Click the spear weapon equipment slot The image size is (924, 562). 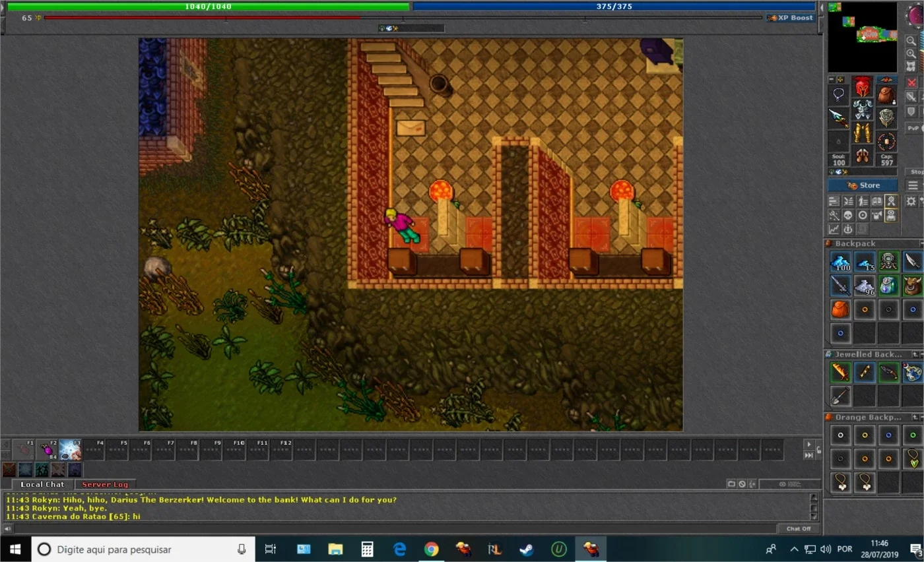[x=838, y=118]
